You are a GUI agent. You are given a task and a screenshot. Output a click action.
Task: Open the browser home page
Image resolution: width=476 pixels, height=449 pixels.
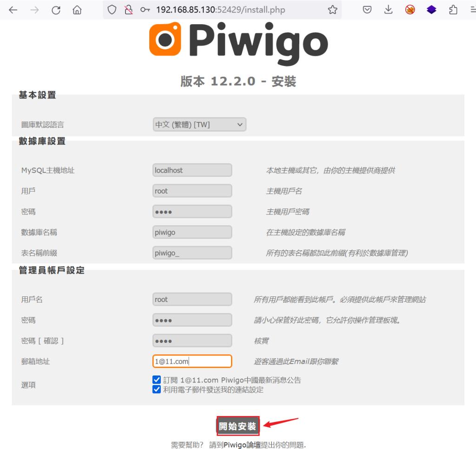point(77,10)
